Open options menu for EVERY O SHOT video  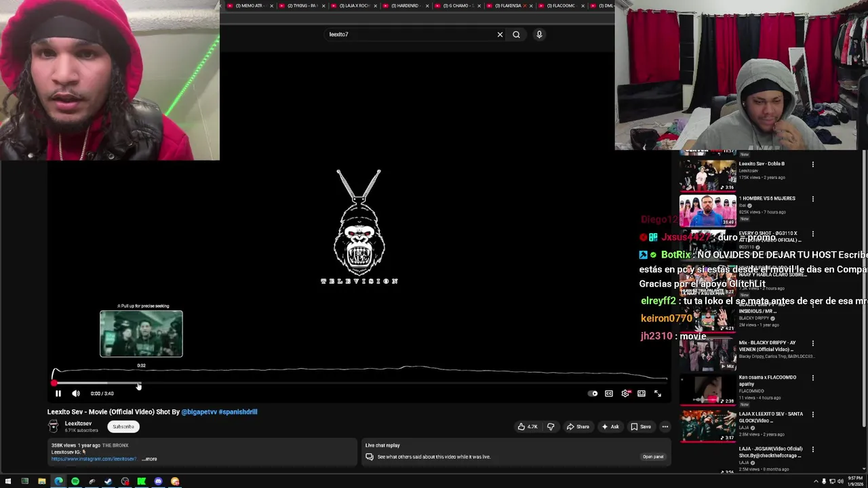point(813,234)
